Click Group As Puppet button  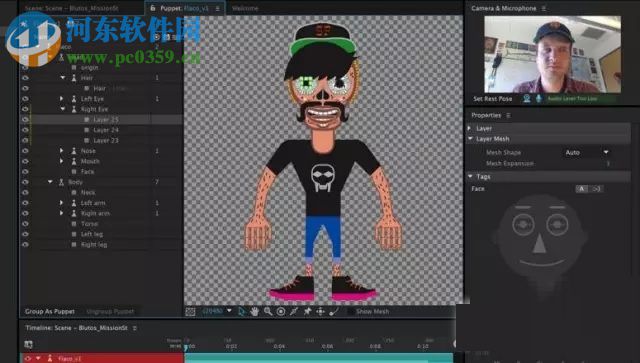pos(50,312)
